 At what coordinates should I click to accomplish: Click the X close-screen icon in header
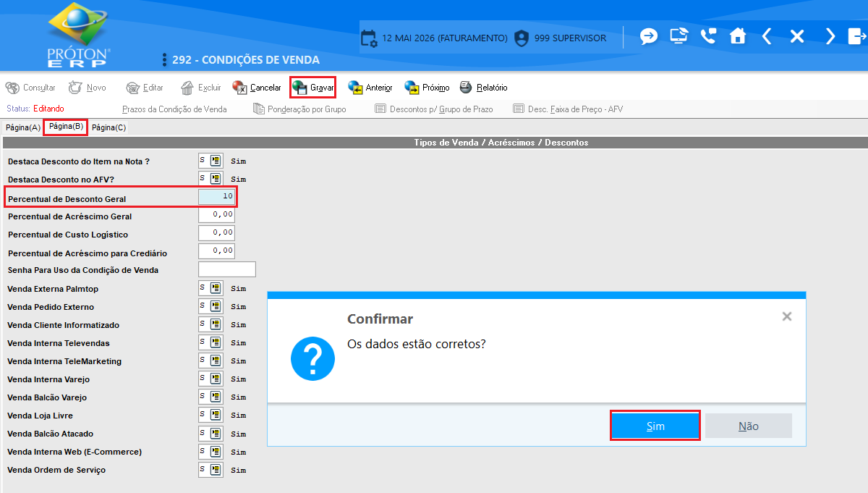[797, 36]
